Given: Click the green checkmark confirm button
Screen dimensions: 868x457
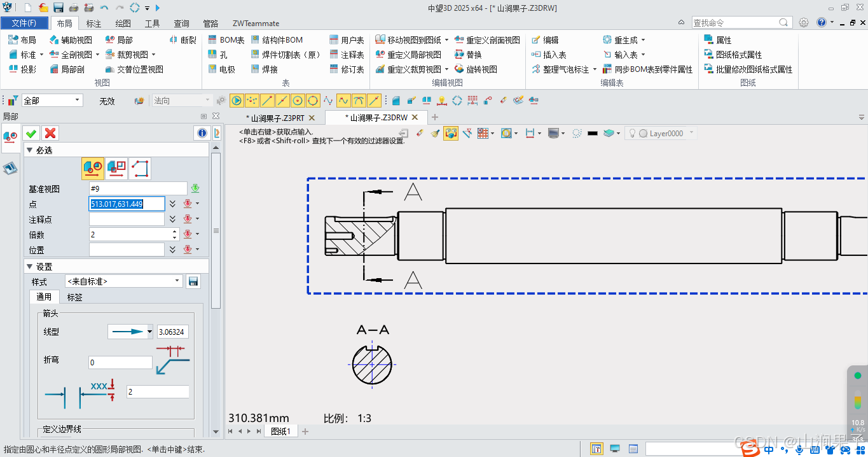Looking at the screenshot, I should [x=31, y=133].
